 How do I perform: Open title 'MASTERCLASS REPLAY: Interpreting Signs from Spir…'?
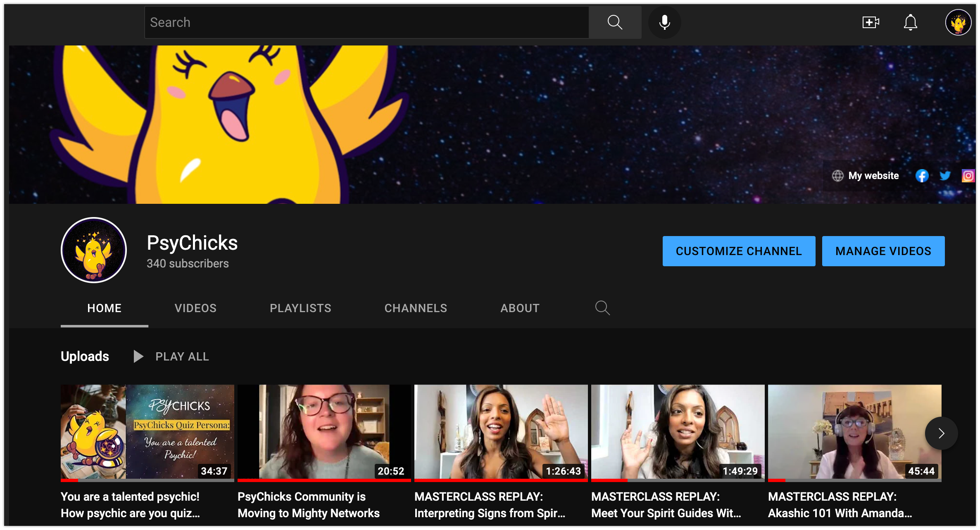tap(490, 505)
